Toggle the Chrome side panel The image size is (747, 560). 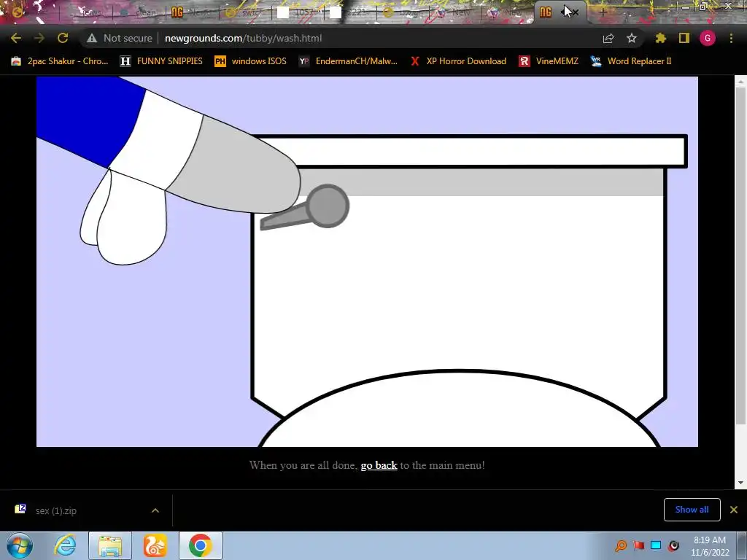coord(684,38)
